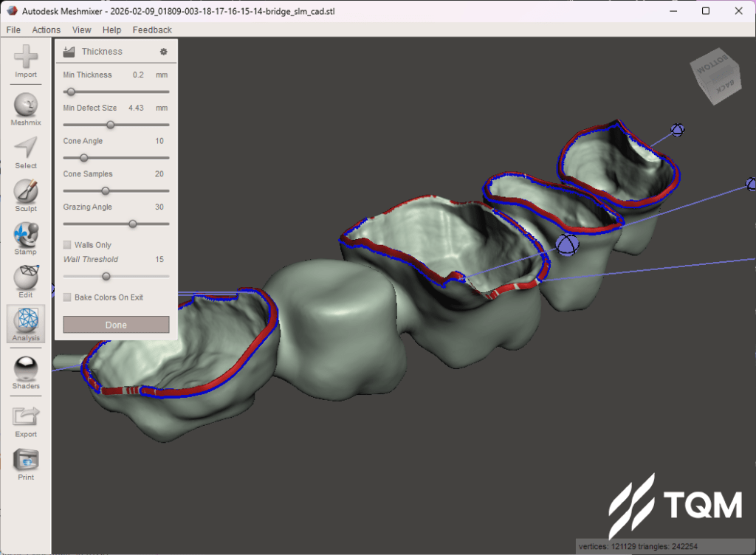
Task: Open the Feedback menu
Action: point(152,30)
